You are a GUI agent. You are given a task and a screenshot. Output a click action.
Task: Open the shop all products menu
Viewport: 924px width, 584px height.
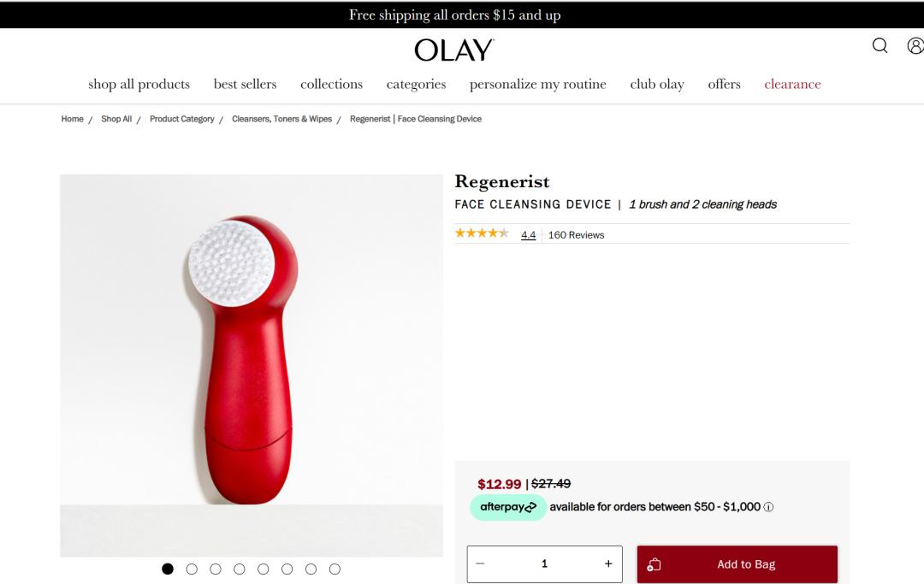[x=139, y=84]
